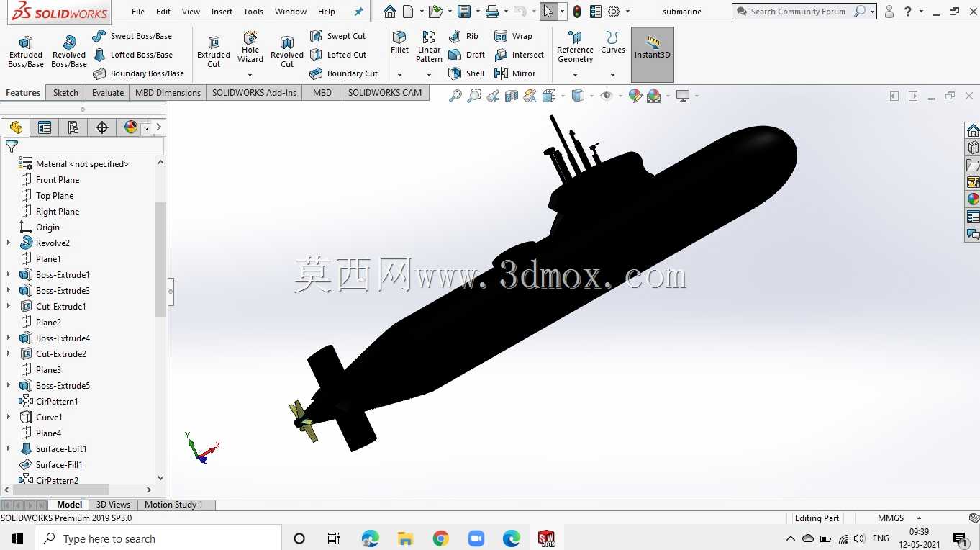This screenshot has width=980, height=550.
Task: Select the Revolved Boss/Base tool
Action: coord(69,52)
